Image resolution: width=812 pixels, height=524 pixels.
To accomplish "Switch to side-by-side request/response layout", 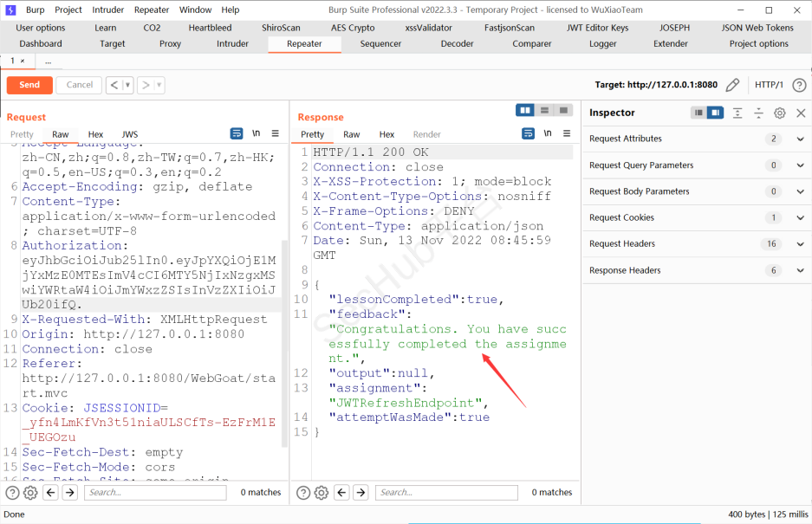I will [x=524, y=110].
